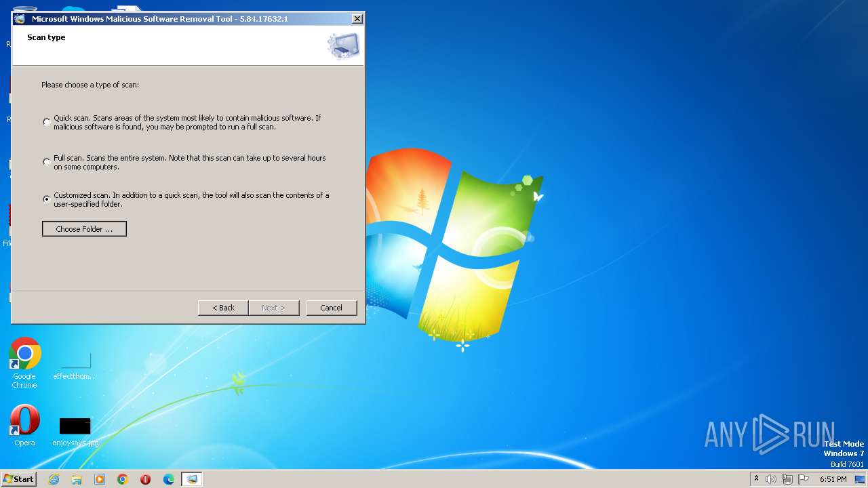Close the Malicious Software Removal Tool window

(x=357, y=19)
